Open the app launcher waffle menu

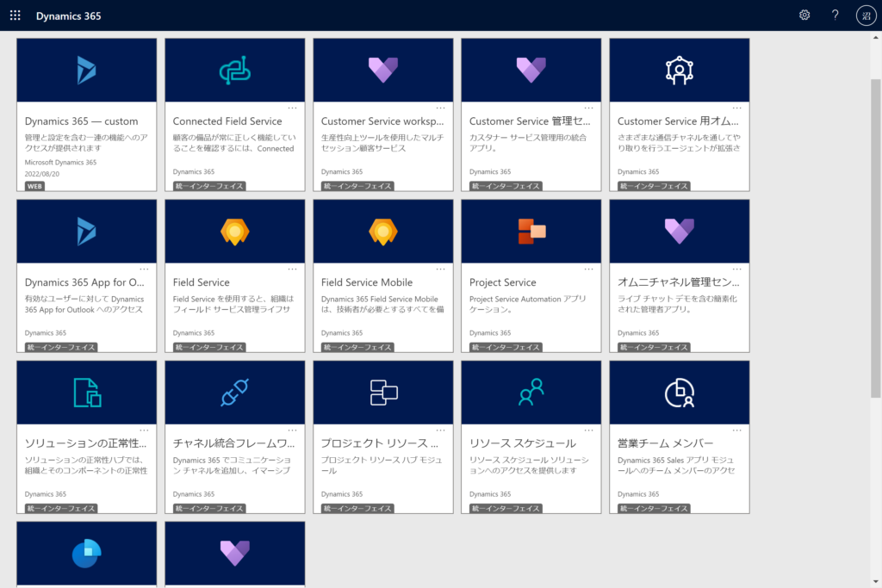(x=16, y=15)
